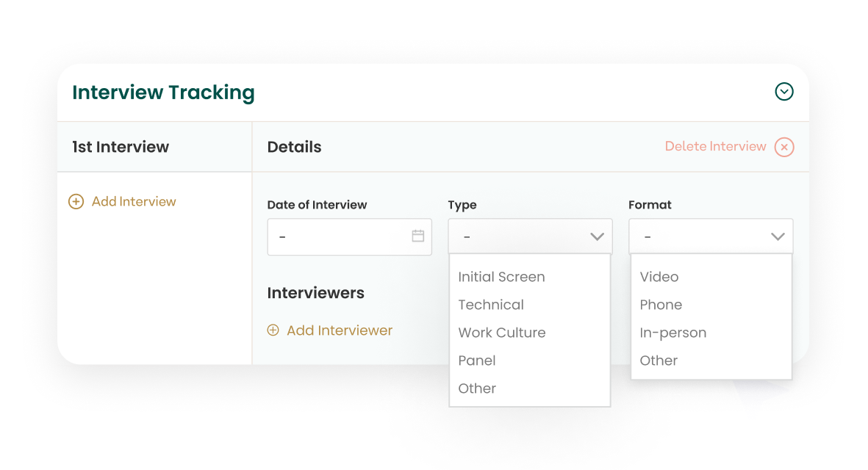Screen dimensions: 868x470
Task: Select In-person format option
Action: pyautogui.click(x=673, y=333)
